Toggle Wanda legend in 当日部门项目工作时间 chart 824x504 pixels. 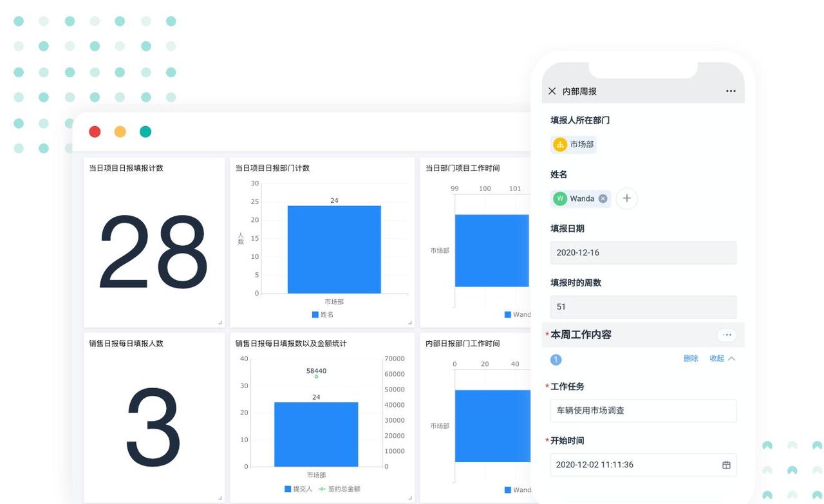(518, 315)
